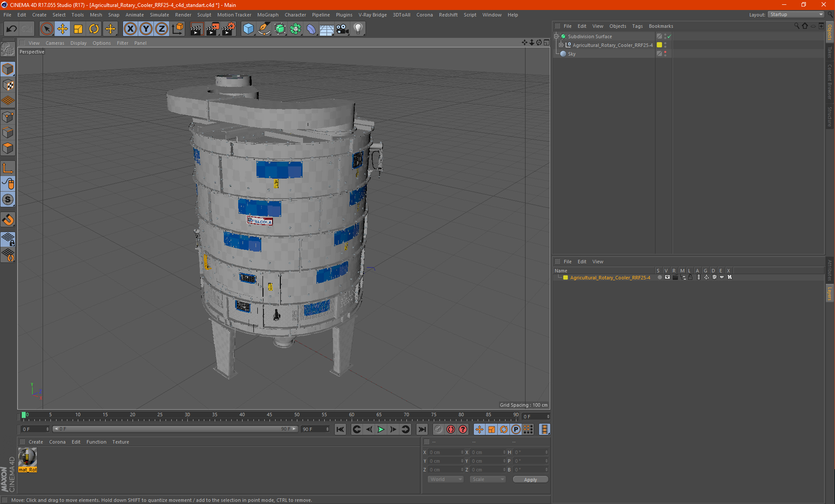Open material manager Texture menu
This screenshot has width=835, height=504.
click(120, 442)
